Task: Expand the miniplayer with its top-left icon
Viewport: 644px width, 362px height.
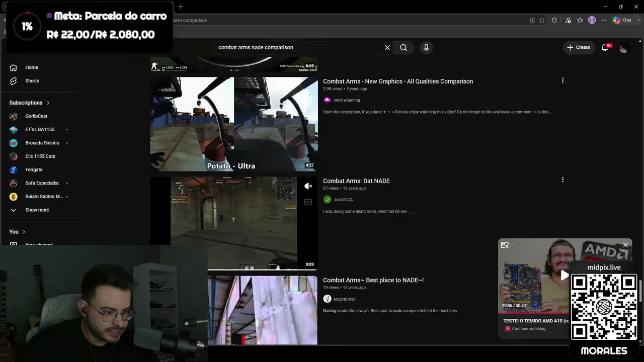Action: (x=505, y=245)
